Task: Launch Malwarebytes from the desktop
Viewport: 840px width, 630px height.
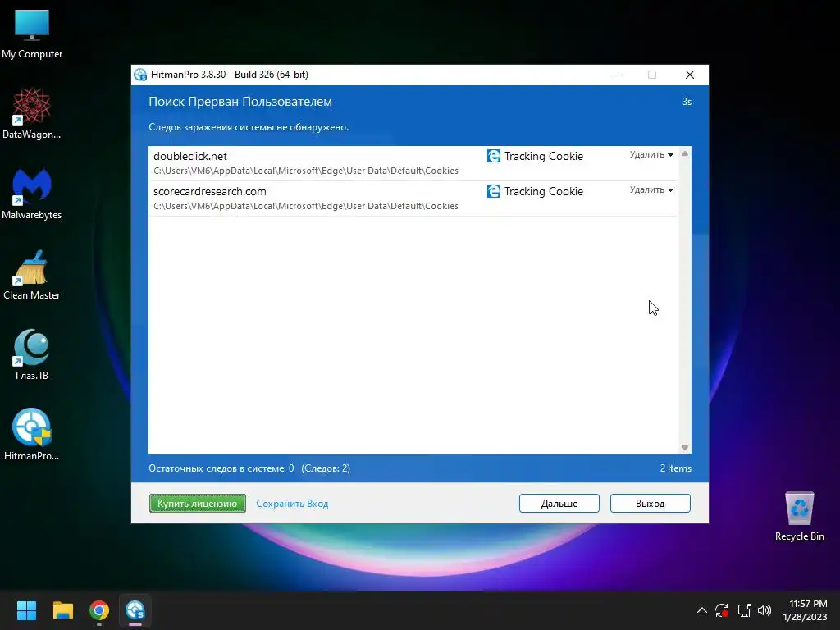Action: pos(32,194)
